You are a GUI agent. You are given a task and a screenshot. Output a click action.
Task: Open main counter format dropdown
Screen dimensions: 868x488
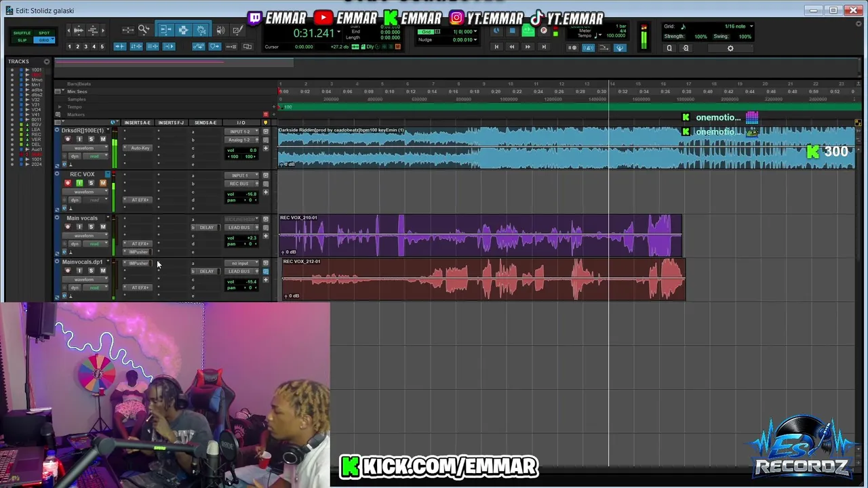tap(338, 33)
